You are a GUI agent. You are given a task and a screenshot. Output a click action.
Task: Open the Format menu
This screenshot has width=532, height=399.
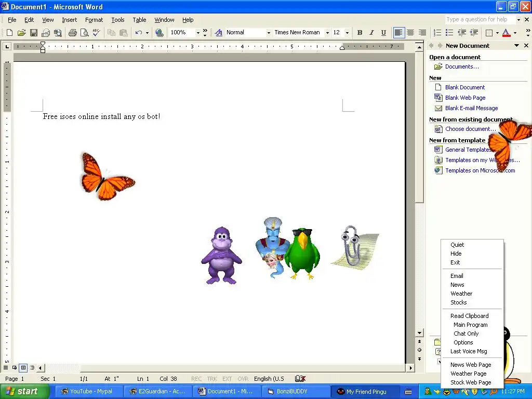[94, 20]
